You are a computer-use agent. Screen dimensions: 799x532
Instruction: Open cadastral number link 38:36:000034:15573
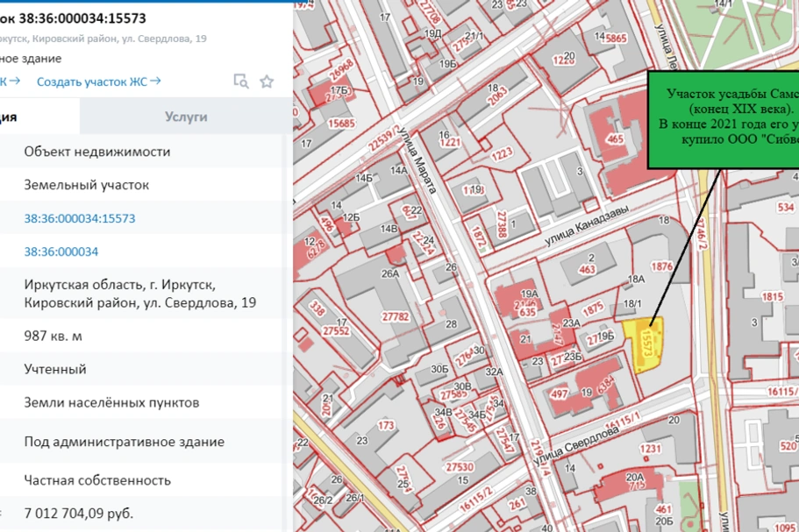[80, 218]
